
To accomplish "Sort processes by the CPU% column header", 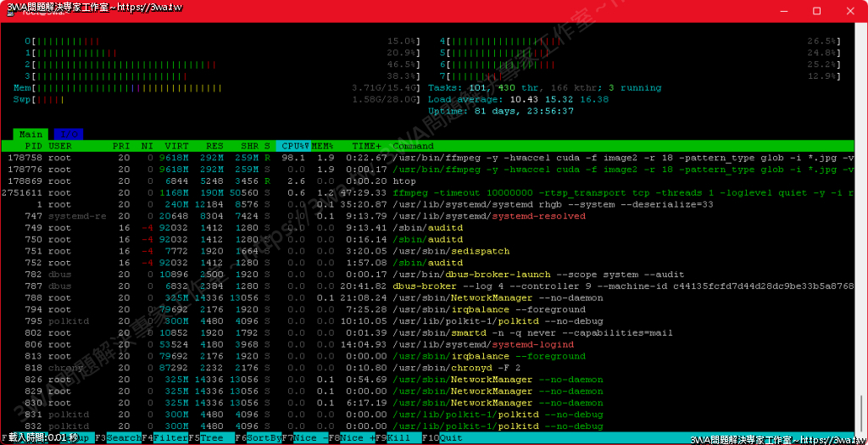I will (x=293, y=146).
